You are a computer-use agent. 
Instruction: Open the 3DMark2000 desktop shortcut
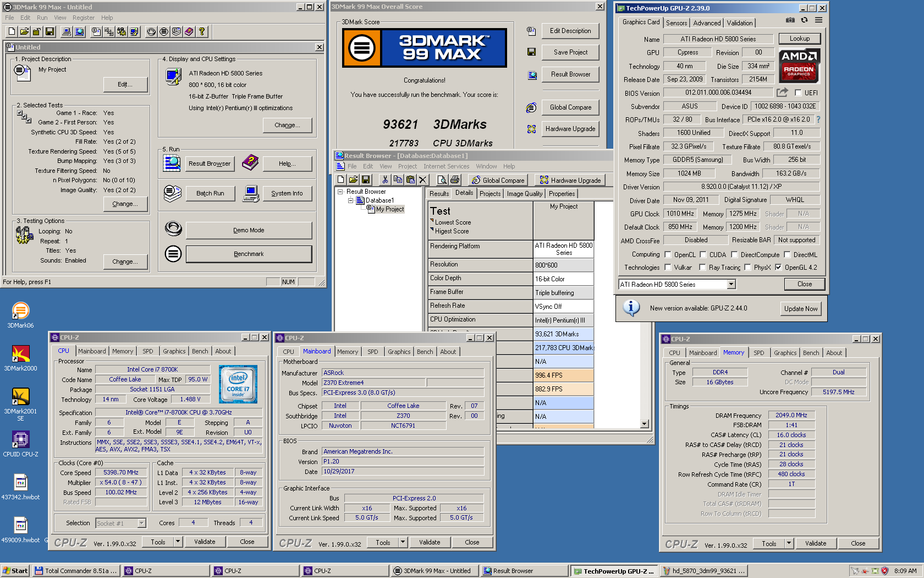[20, 358]
